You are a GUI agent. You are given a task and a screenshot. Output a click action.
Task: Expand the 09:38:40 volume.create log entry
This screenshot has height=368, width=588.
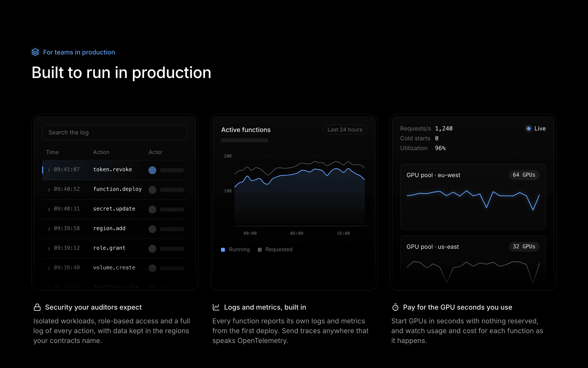[x=49, y=268]
